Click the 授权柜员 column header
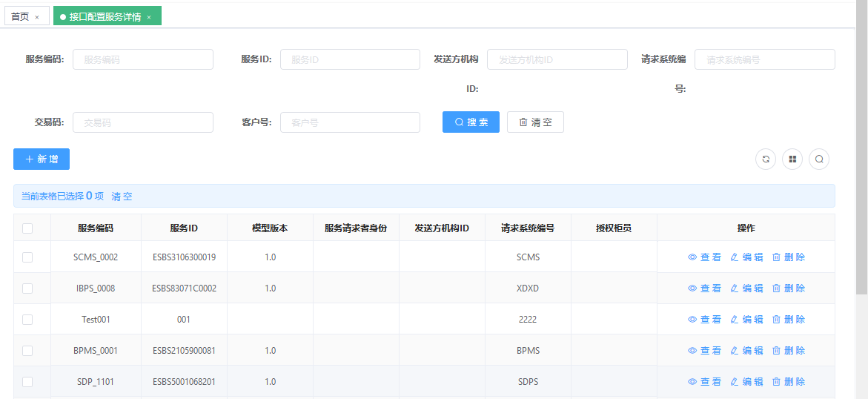The width and height of the screenshot is (868, 399). [614, 228]
